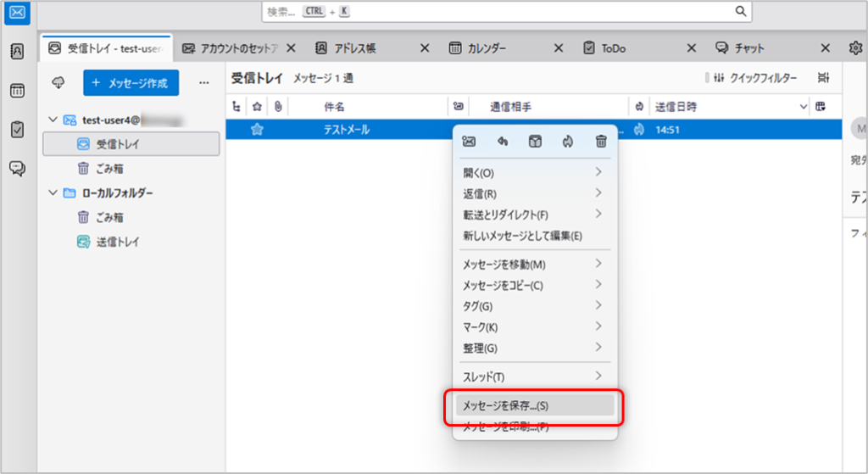Toggle threaded view via thread column header
The image size is (868, 474).
tap(237, 107)
